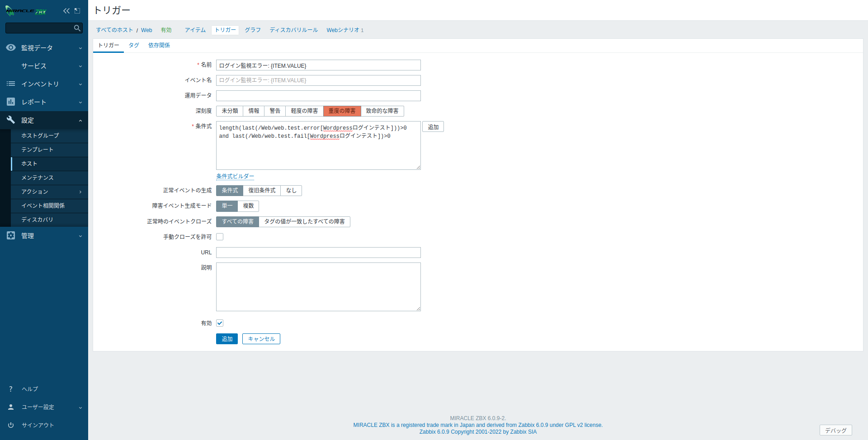Click the blue 追加 submit button

point(227,339)
